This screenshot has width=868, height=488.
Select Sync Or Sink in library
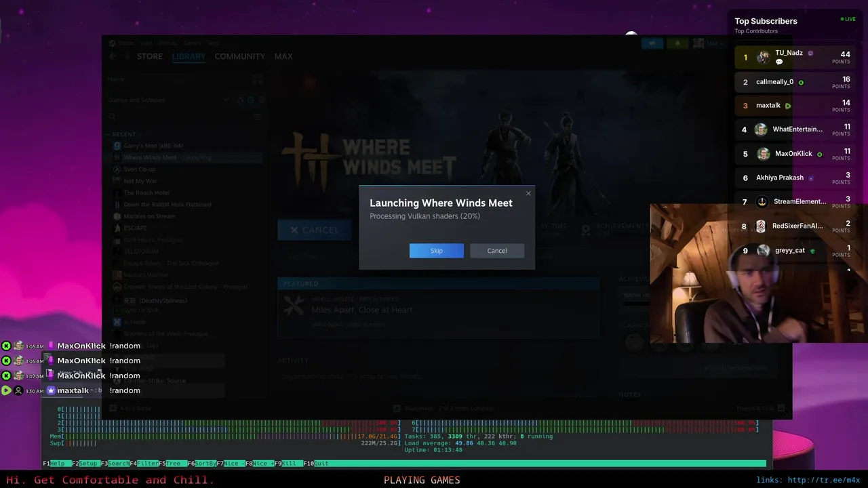(140, 310)
